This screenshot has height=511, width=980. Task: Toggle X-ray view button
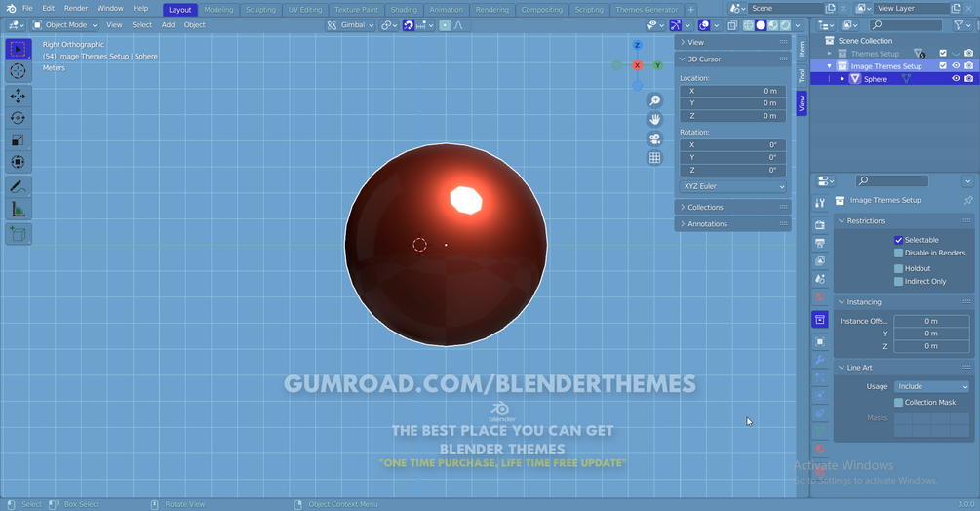[x=732, y=25]
